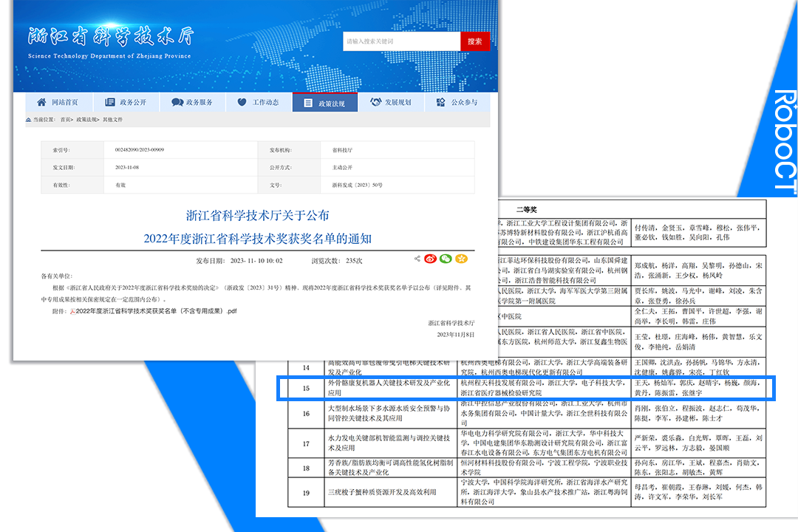Share the notice via green WeChat icon
The width and height of the screenshot is (798, 532).
click(x=446, y=259)
